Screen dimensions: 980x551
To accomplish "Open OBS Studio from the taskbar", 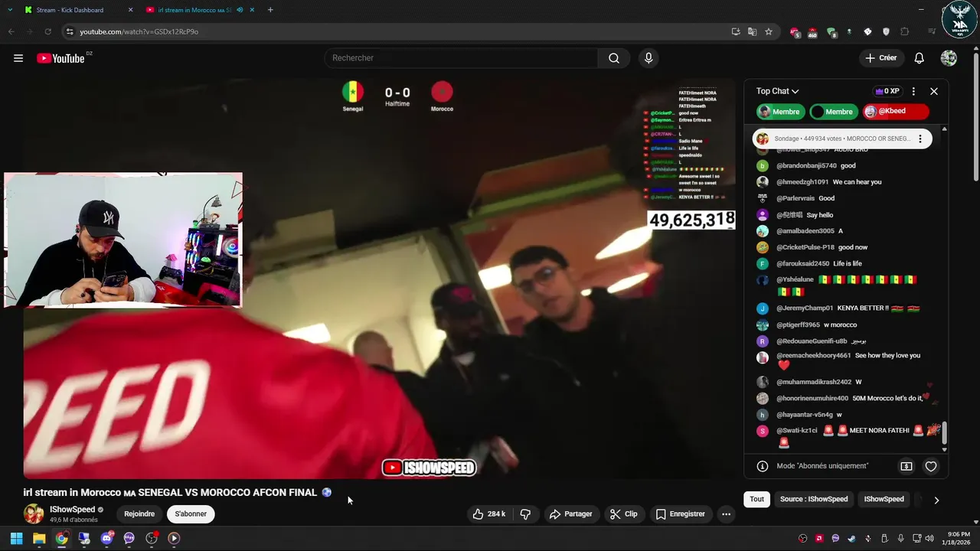I will (152, 538).
